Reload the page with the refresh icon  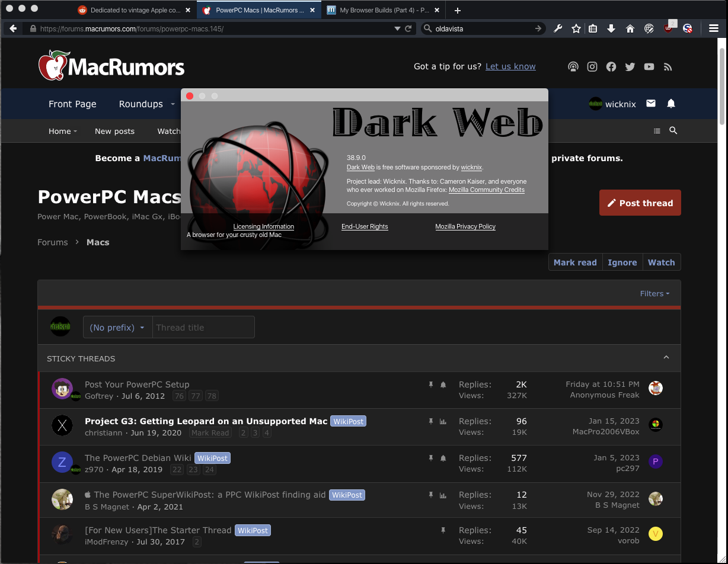[408, 28]
